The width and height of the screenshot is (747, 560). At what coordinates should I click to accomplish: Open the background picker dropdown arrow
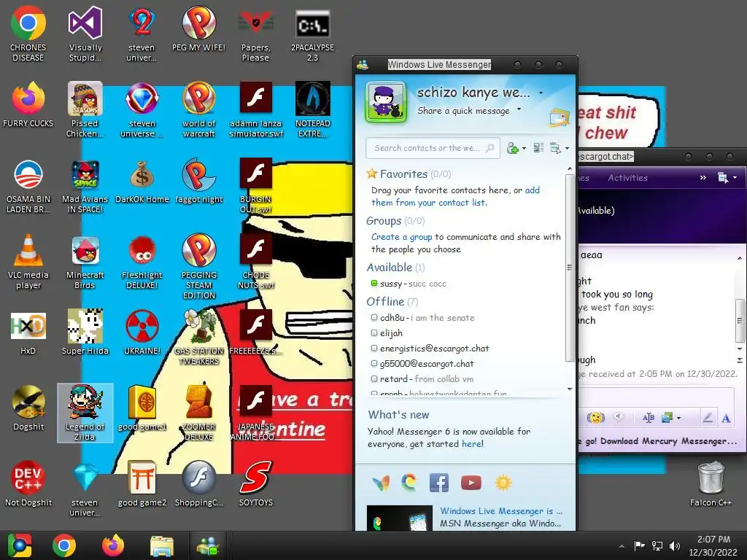(x=678, y=419)
